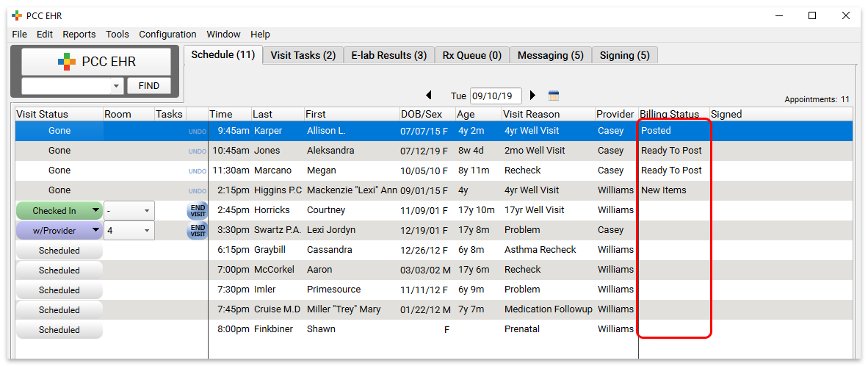Open the Tools menu
Screen dimensions: 868x366
[x=117, y=35]
